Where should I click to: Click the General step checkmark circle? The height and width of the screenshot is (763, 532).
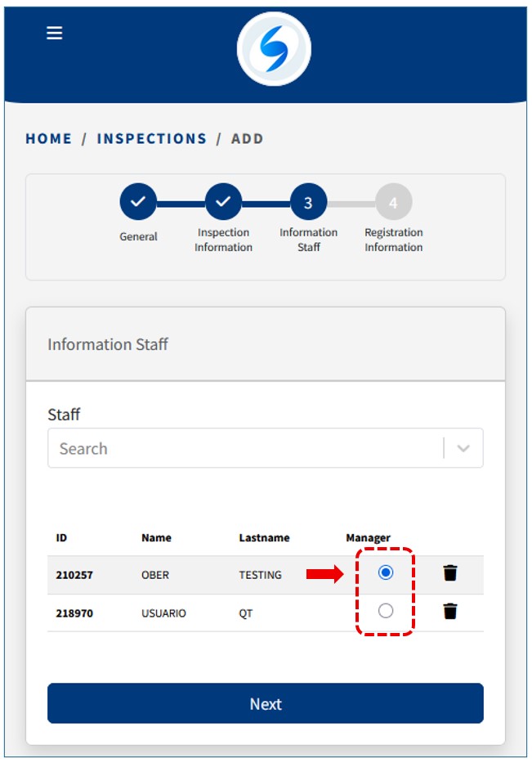(138, 202)
